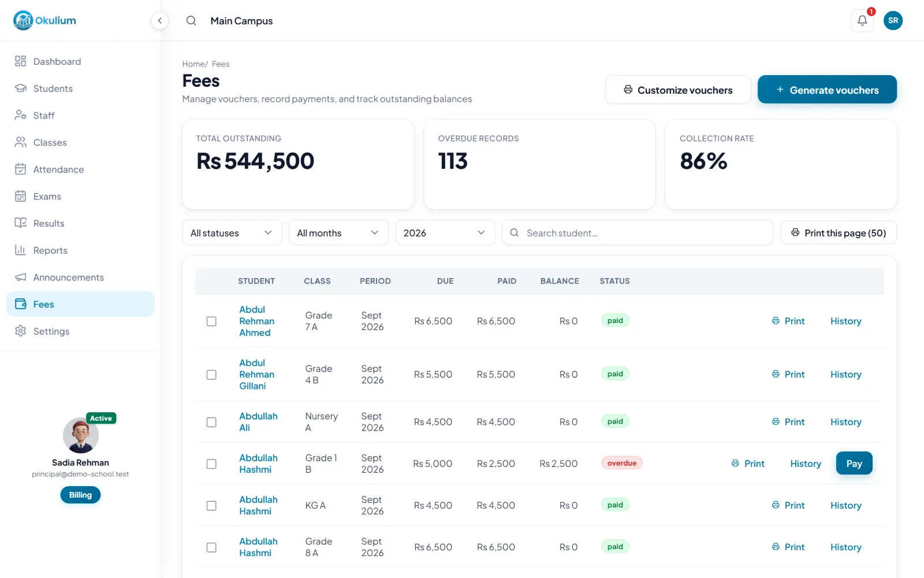
Task: Click the search magnifier icon in header
Action: tap(191, 21)
